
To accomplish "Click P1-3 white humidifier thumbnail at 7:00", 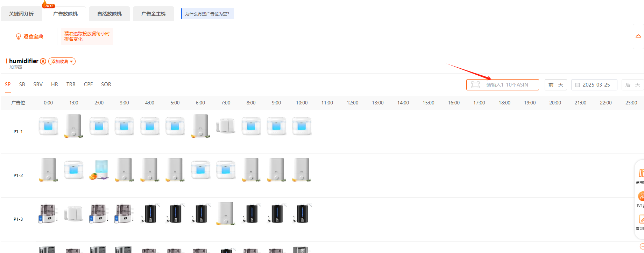I will point(226,213).
